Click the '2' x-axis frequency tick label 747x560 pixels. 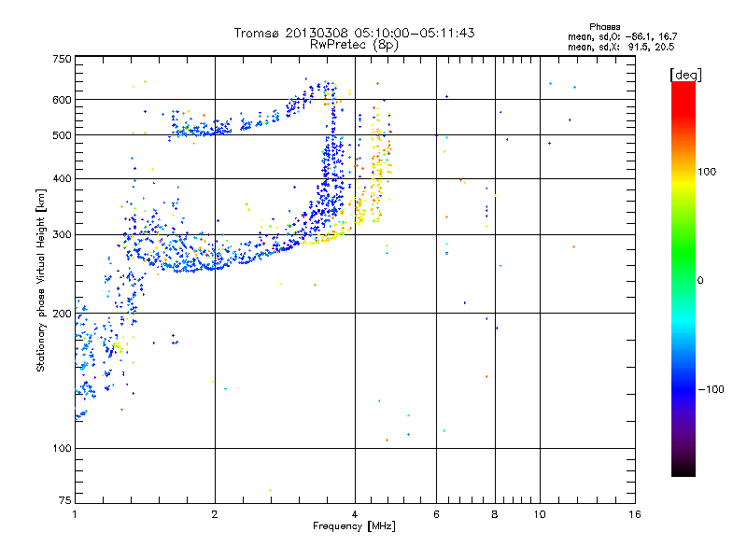pyautogui.click(x=215, y=514)
